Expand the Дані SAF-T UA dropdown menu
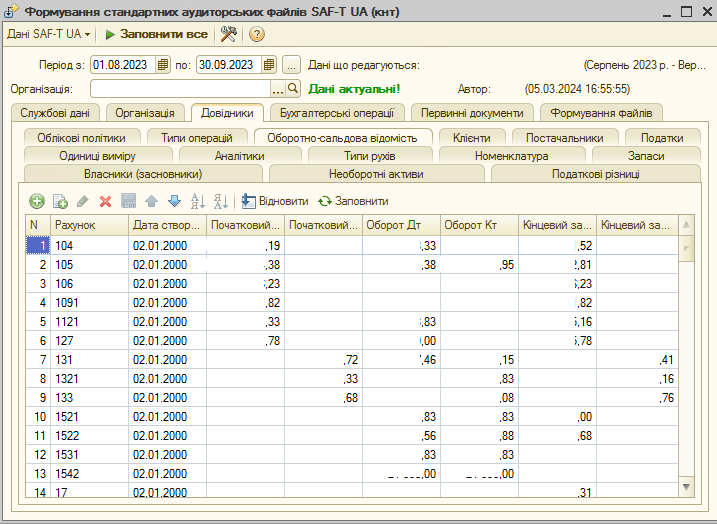The height and width of the screenshot is (524, 717). (48, 34)
